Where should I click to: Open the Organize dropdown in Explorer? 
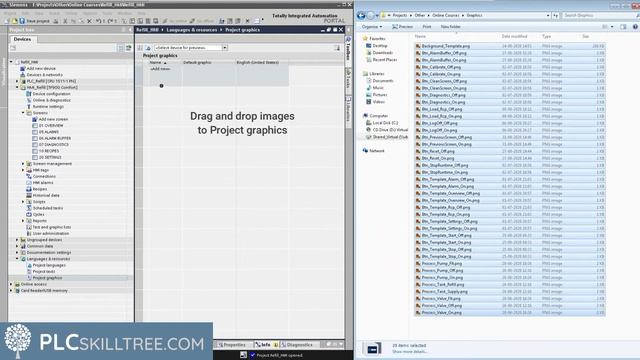coord(372,27)
